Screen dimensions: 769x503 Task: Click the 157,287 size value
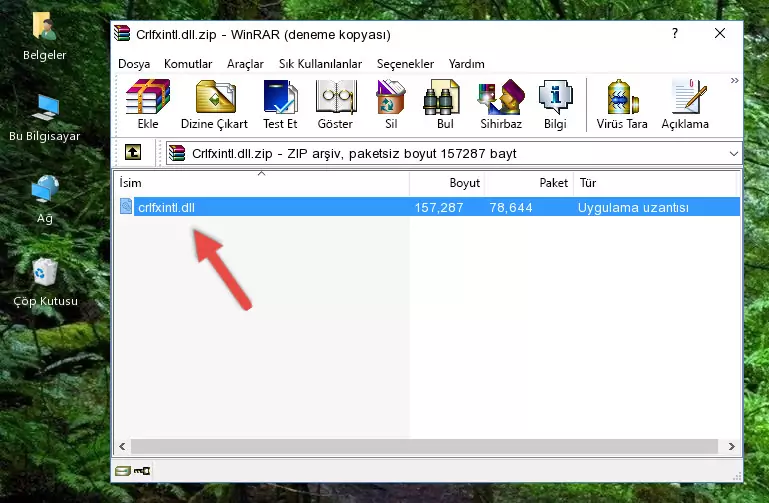439,207
